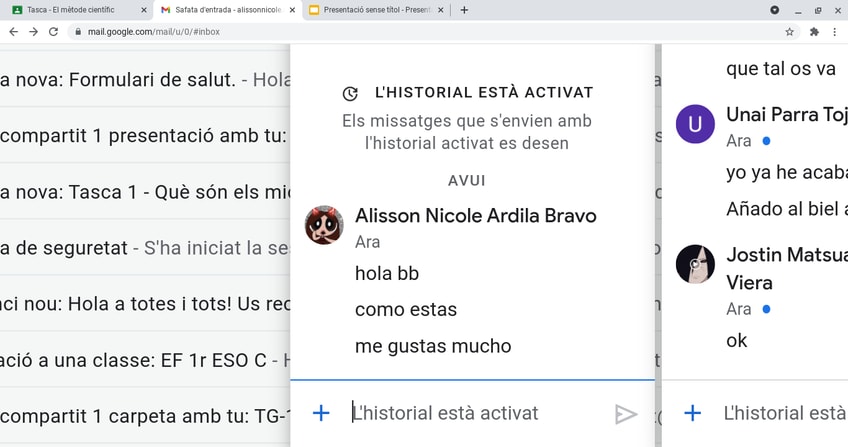The height and width of the screenshot is (447, 848).
Task: Close the Safata d'entrada Gmail tab
Action: point(293,10)
